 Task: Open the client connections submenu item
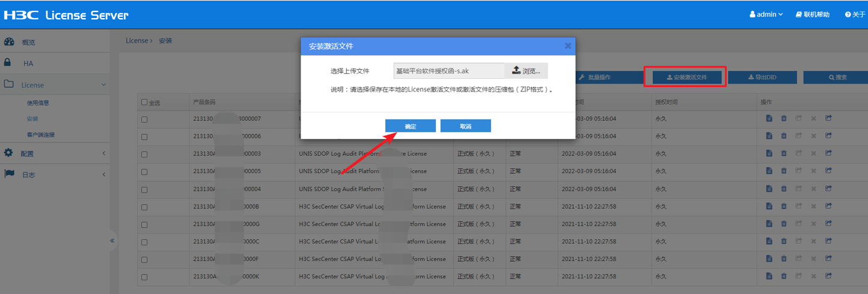click(x=41, y=135)
